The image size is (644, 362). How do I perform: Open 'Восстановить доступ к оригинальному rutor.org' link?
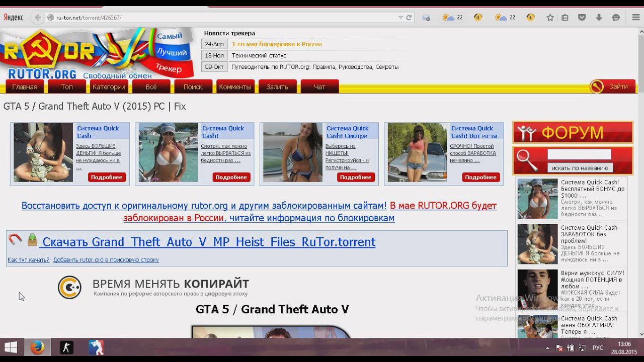click(x=204, y=206)
